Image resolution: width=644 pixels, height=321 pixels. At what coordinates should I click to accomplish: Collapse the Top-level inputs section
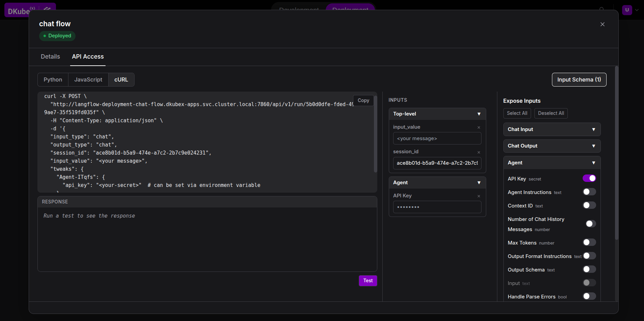437,114
